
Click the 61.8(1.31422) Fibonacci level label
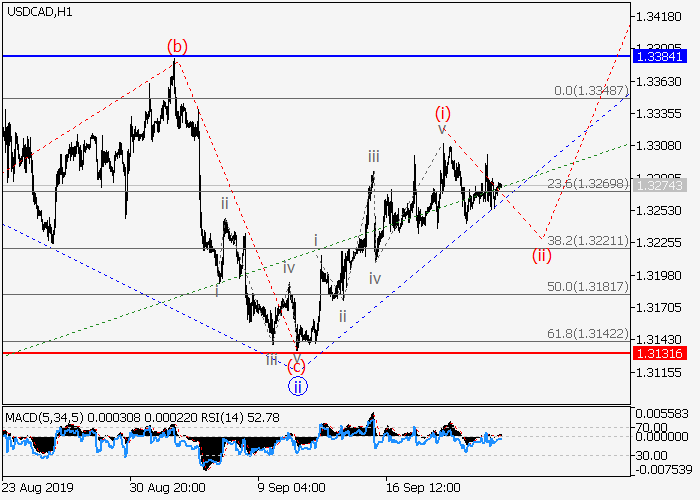(x=586, y=333)
